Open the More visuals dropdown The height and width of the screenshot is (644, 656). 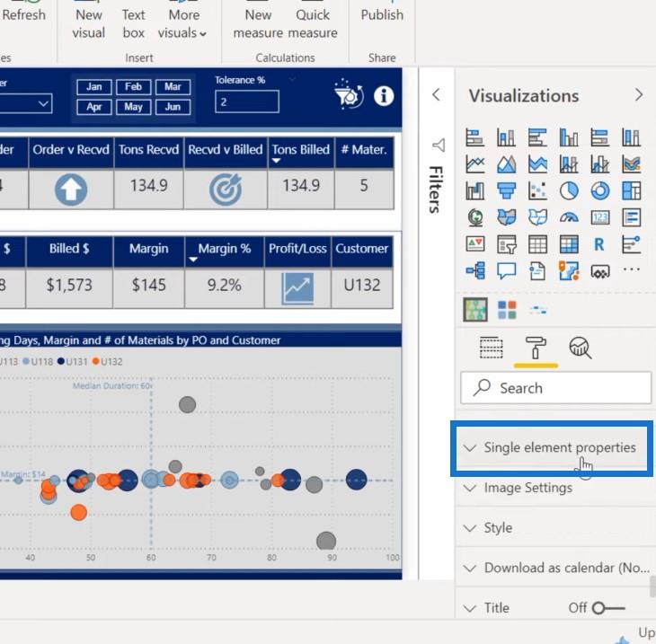coord(183,24)
